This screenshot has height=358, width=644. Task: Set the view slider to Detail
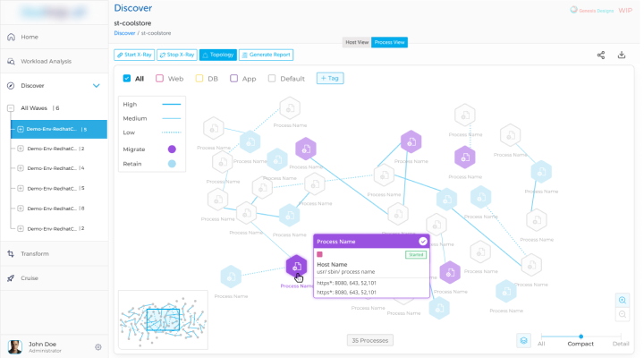[621, 337]
